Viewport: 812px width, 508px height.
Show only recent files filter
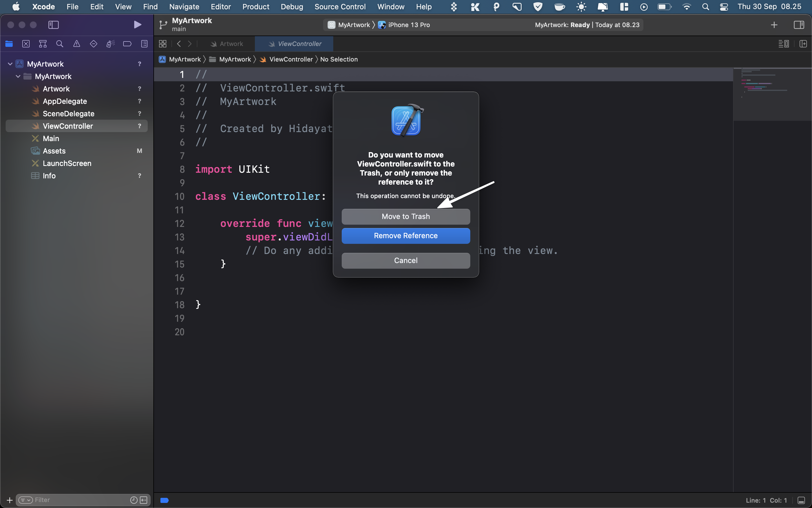tap(134, 500)
